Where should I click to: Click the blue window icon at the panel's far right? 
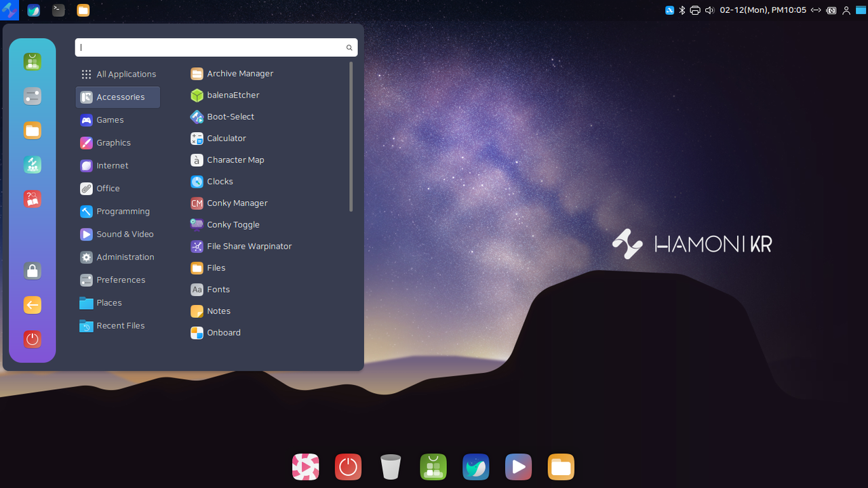[861, 10]
